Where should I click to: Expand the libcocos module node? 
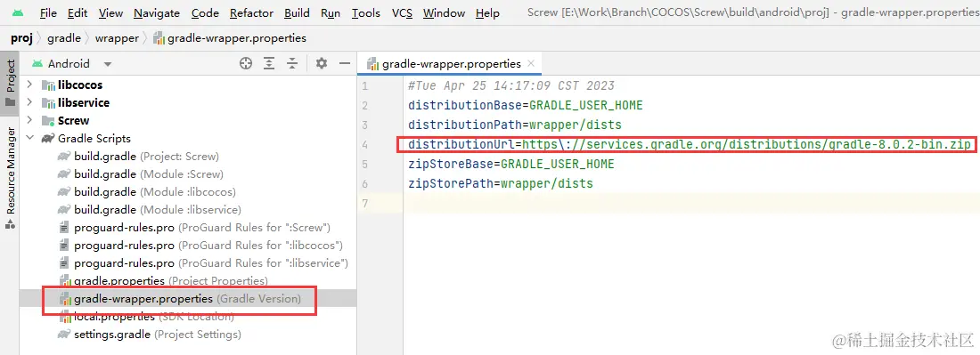pyautogui.click(x=29, y=85)
